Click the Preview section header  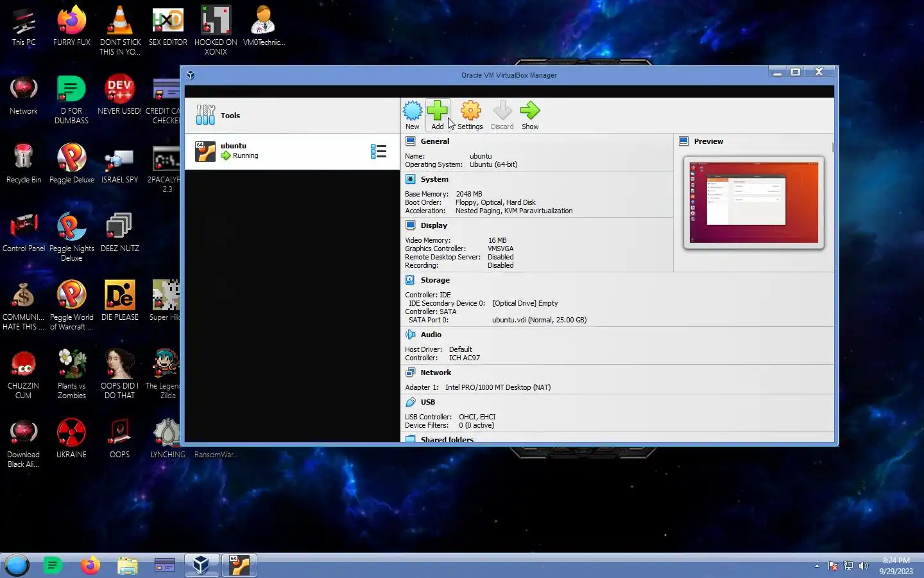[708, 141]
